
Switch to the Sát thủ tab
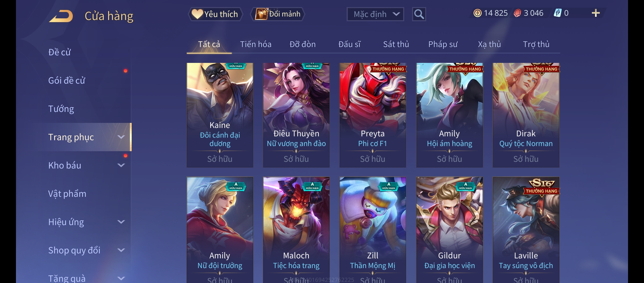(396, 44)
